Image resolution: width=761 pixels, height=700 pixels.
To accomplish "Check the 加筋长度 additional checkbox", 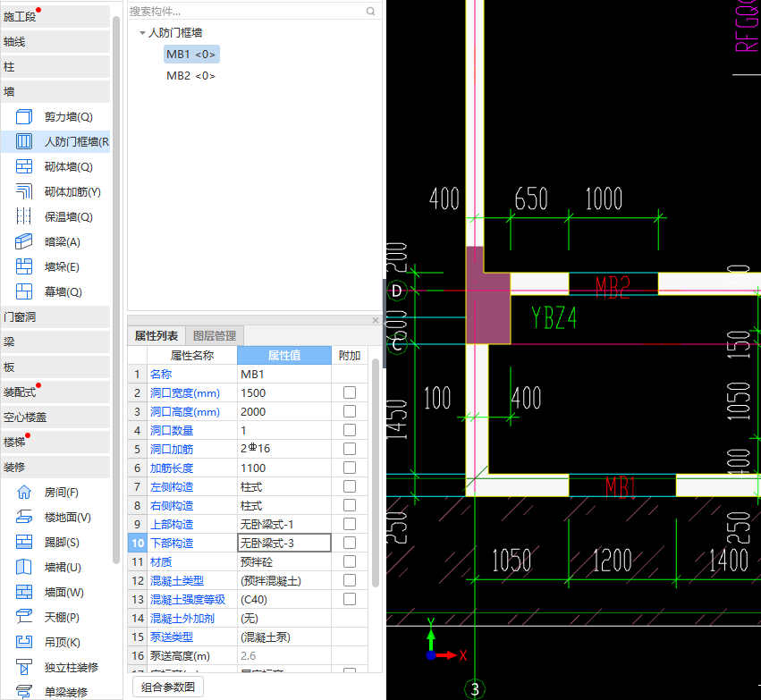I will tap(350, 468).
